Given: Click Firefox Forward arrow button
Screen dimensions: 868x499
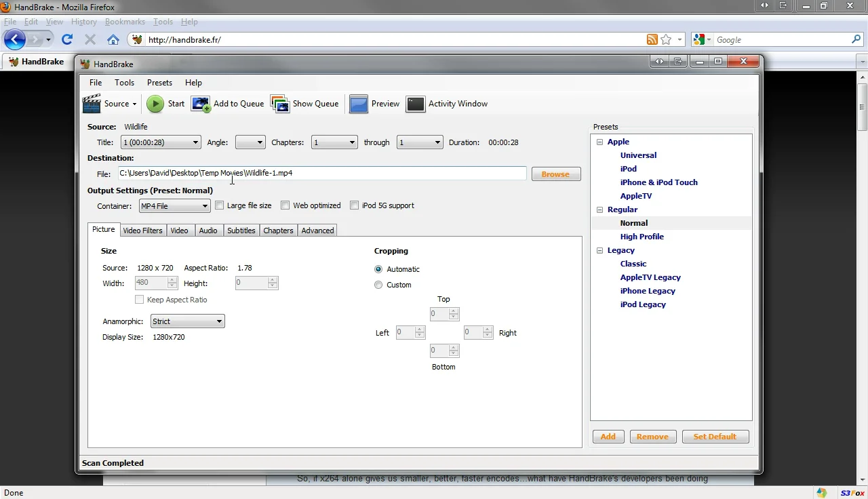Looking at the screenshot, I should coord(35,39).
